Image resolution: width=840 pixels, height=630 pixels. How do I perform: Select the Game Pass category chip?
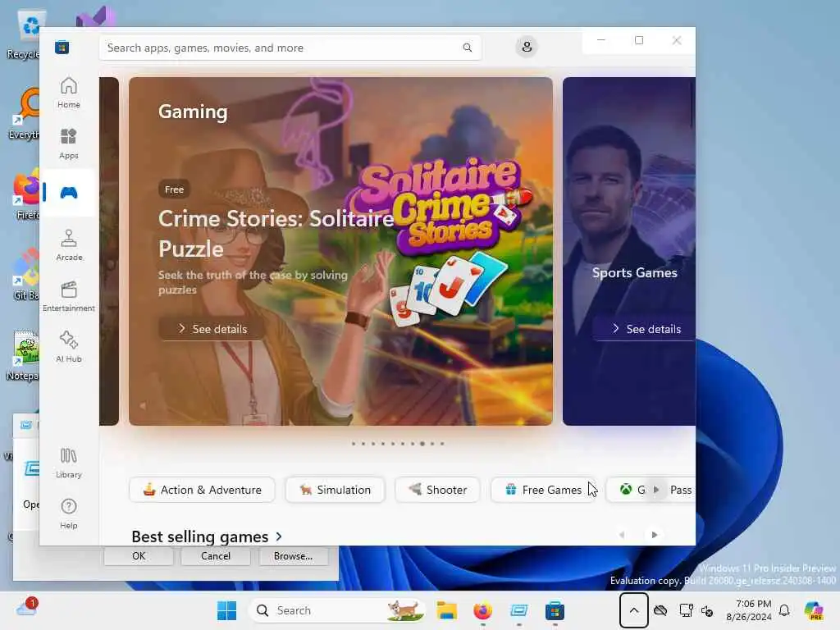[x=651, y=490]
